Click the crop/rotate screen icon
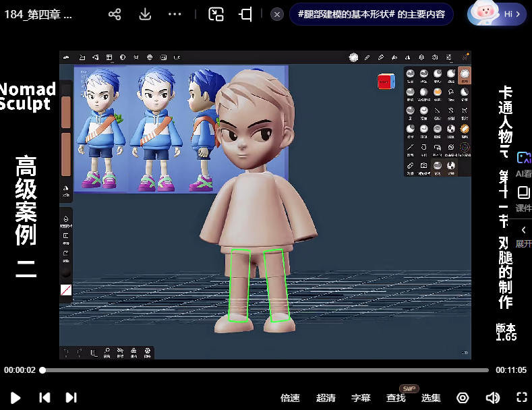The image size is (532, 410). [x=246, y=14]
